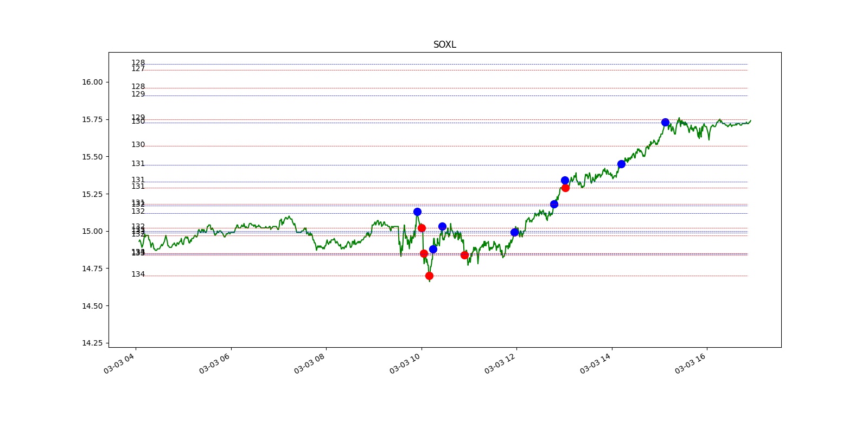The image size is (868, 434).
Task: Click the red marker near 15.02 at 10:00
Action: (x=422, y=228)
